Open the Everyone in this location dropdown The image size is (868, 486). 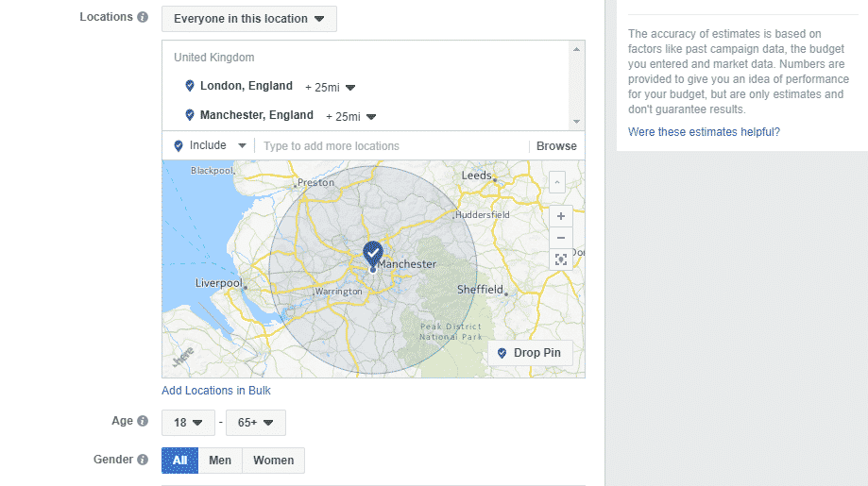pos(249,19)
